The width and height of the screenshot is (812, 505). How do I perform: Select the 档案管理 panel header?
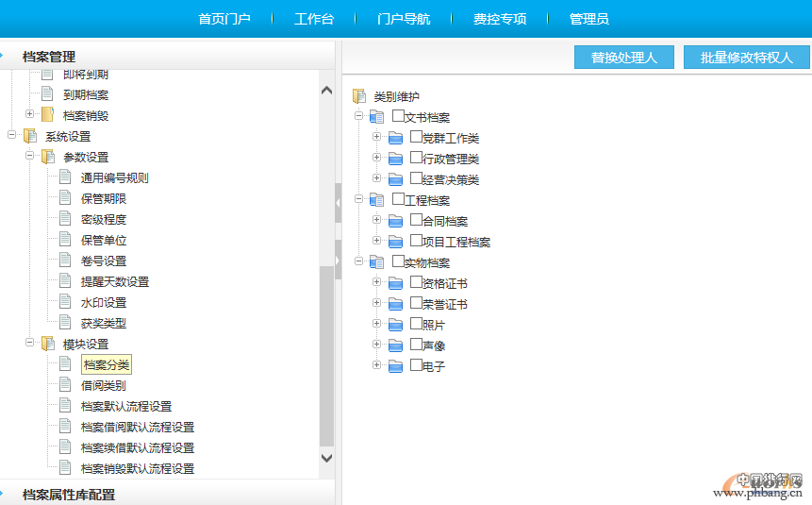click(167, 56)
